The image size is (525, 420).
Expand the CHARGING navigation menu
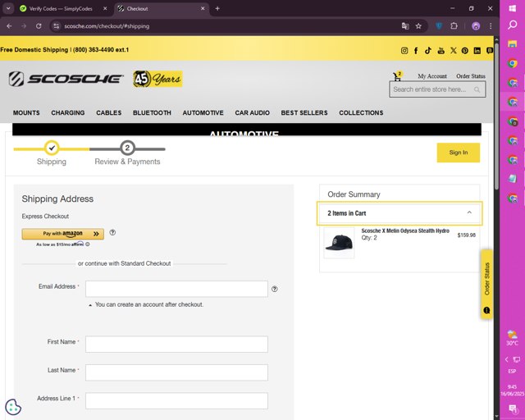[68, 113]
